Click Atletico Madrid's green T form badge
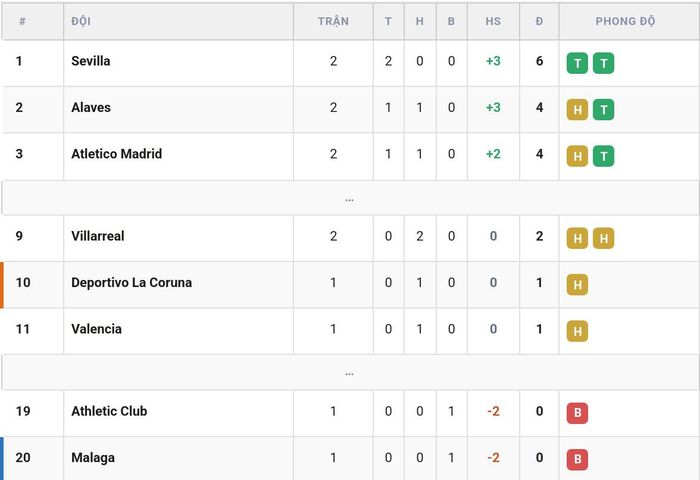This screenshot has width=700, height=480. pos(604,156)
